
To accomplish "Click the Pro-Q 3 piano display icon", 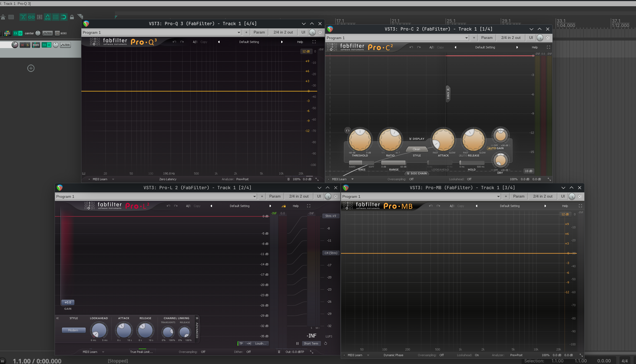I will tap(84, 173).
